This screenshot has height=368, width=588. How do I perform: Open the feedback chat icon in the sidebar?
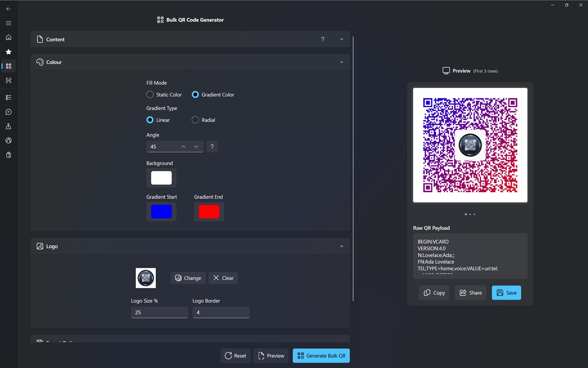click(8, 112)
